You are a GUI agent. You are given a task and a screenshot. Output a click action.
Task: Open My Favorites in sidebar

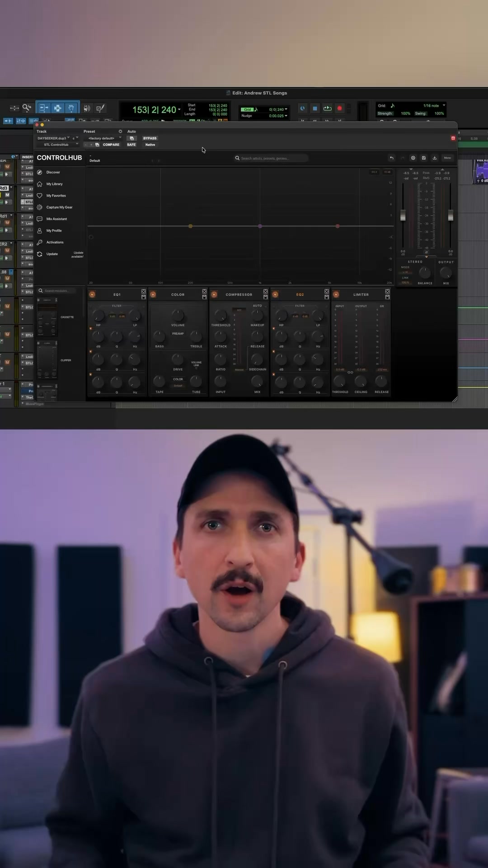pyautogui.click(x=56, y=196)
